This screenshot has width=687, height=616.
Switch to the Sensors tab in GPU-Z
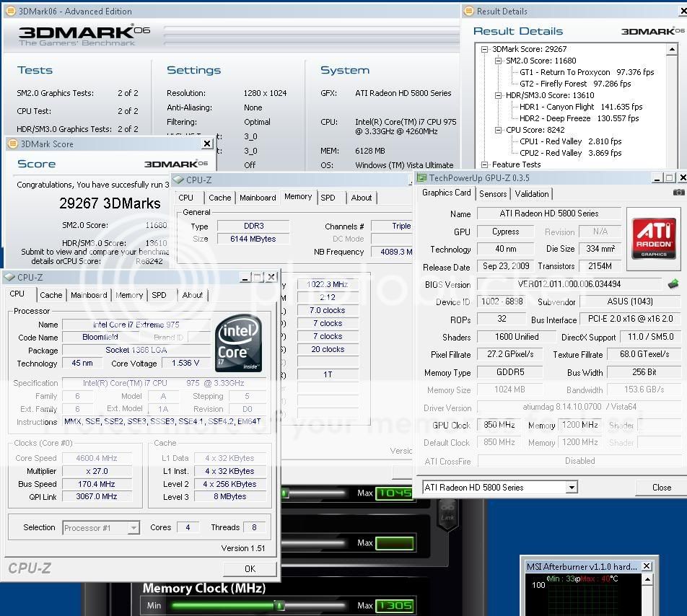(x=493, y=193)
